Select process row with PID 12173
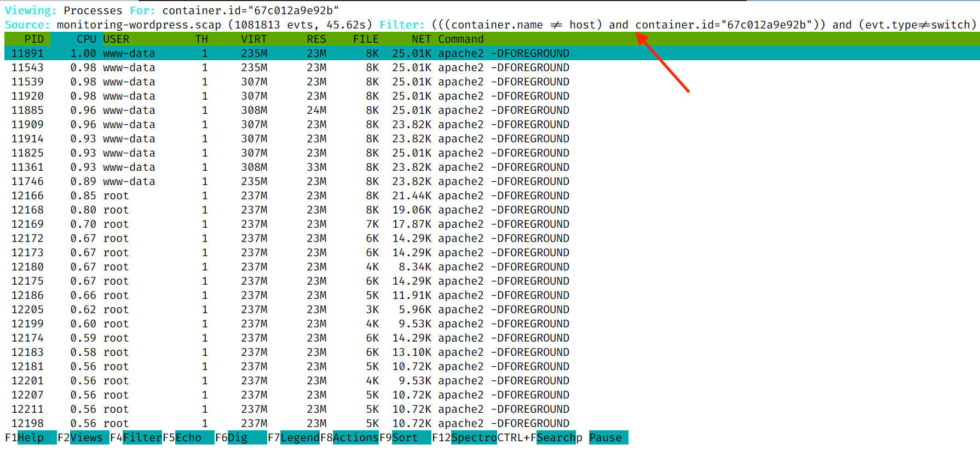980x450 pixels. click(492, 252)
